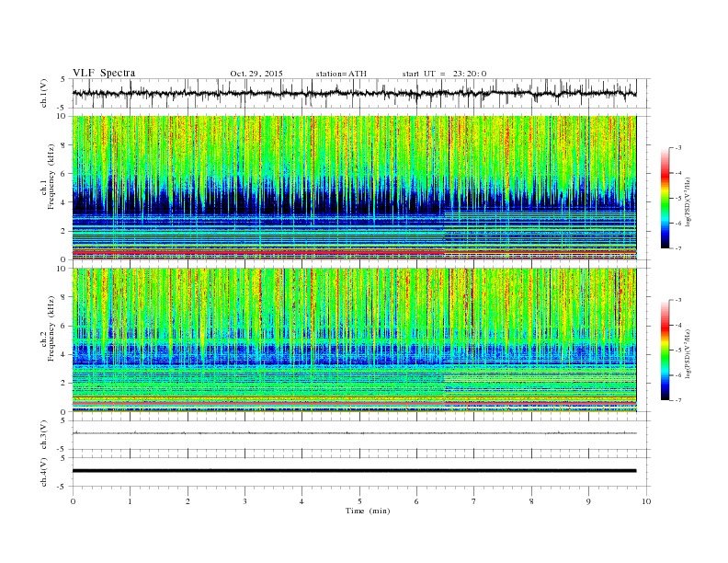Click time axis tick label 9
728x563 pixels.
click(x=588, y=501)
